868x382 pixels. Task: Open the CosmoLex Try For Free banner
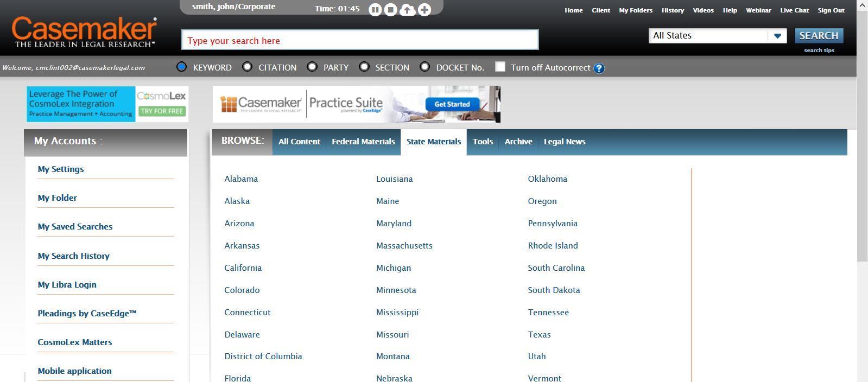coord(161,111)
